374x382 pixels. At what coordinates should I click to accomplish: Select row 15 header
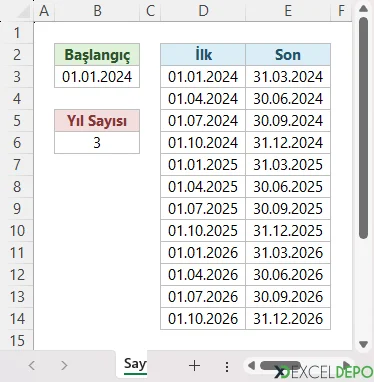17,340
